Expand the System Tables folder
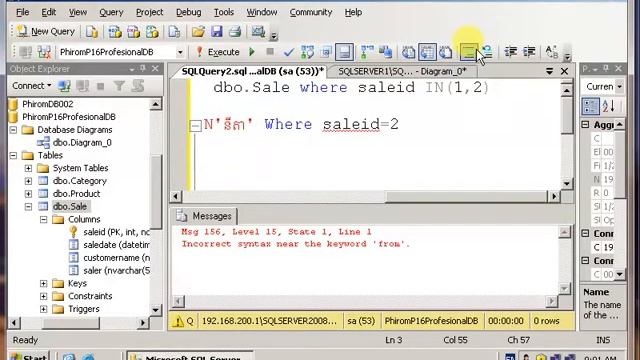 pyautogui.click(x=28, y=168)
